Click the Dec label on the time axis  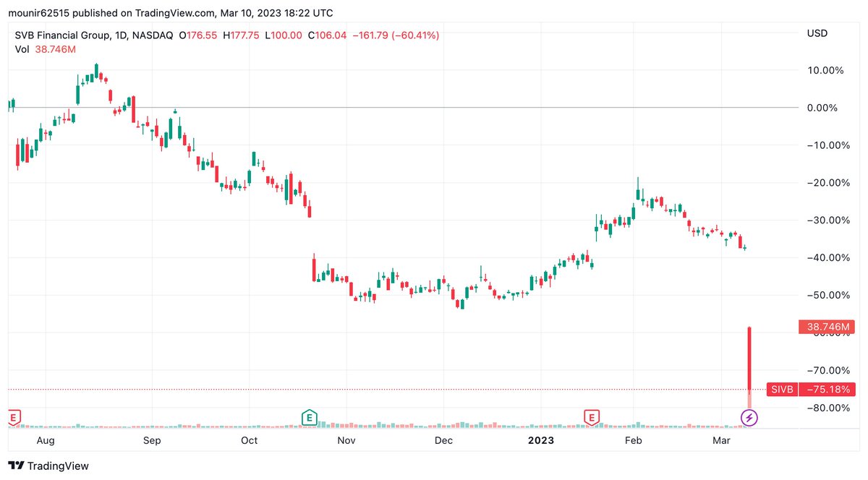pyautogui.click(x=443, y=440)
